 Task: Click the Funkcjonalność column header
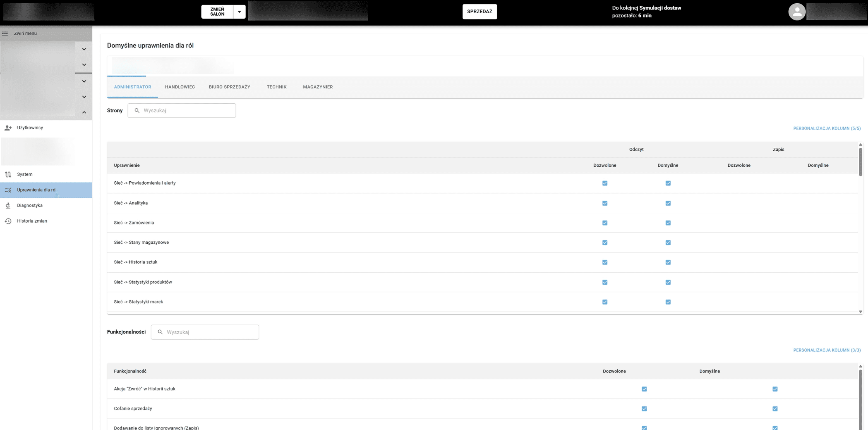pyautogui.click(x=130, y=371)
